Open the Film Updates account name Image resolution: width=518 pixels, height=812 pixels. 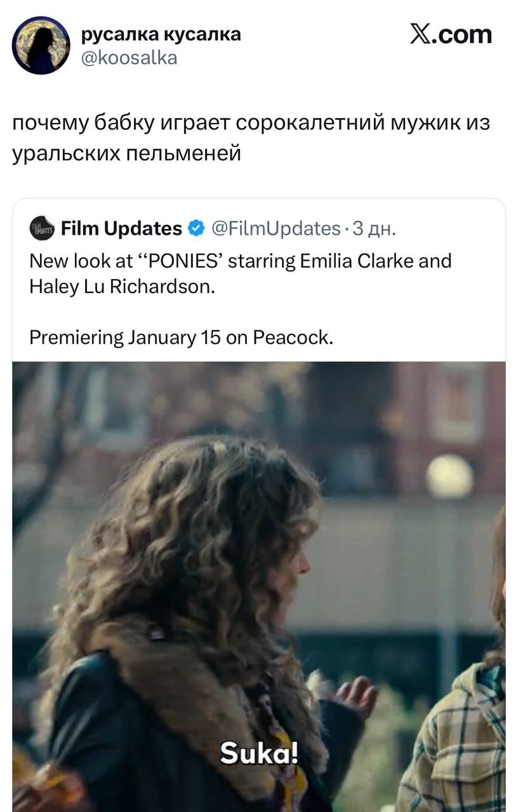tap(121, 228)
